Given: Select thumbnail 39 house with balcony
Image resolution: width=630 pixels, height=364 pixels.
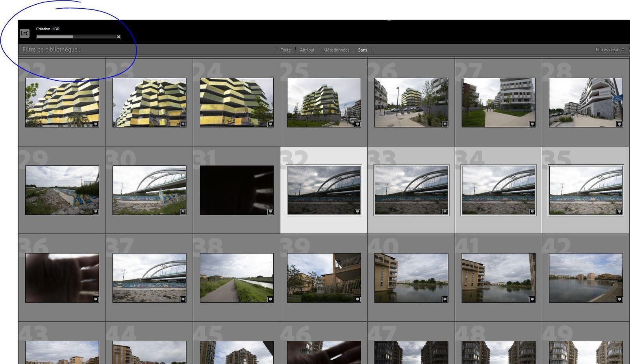Looking at the screenshot, I should 324,278.
